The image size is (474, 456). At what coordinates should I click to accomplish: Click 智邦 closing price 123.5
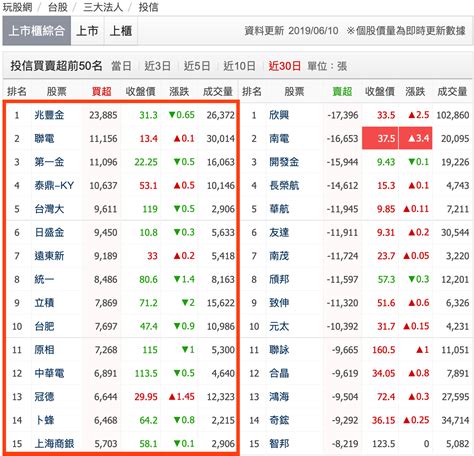[384, 444]
